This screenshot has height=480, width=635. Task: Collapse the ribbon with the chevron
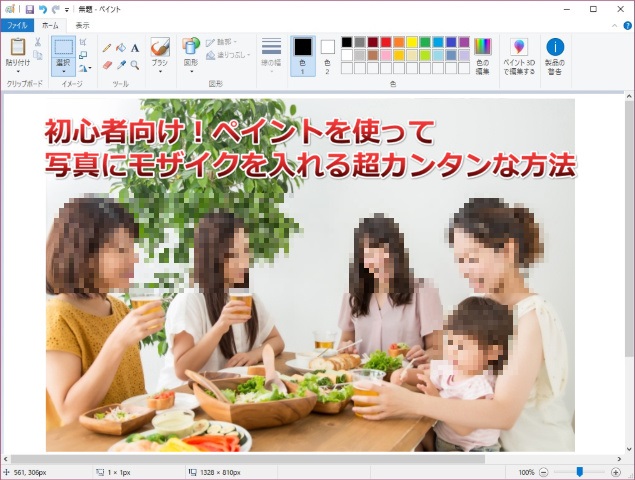[x=614, y=26]
